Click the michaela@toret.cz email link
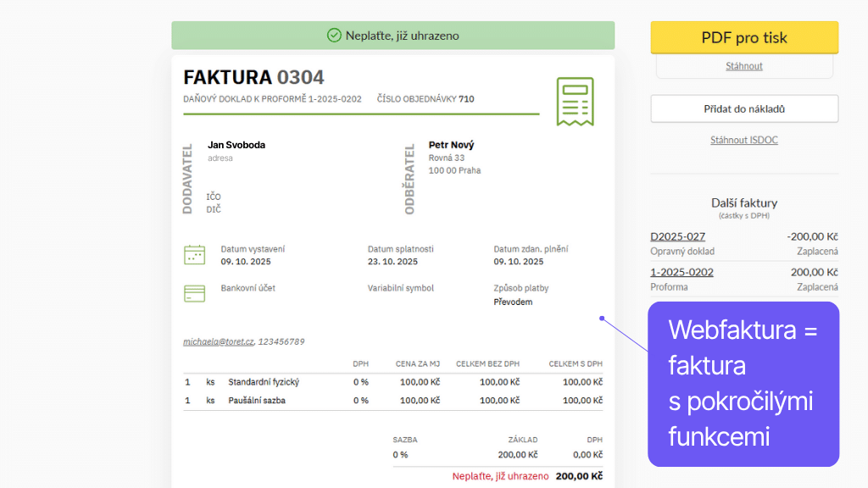 point(218,341)
